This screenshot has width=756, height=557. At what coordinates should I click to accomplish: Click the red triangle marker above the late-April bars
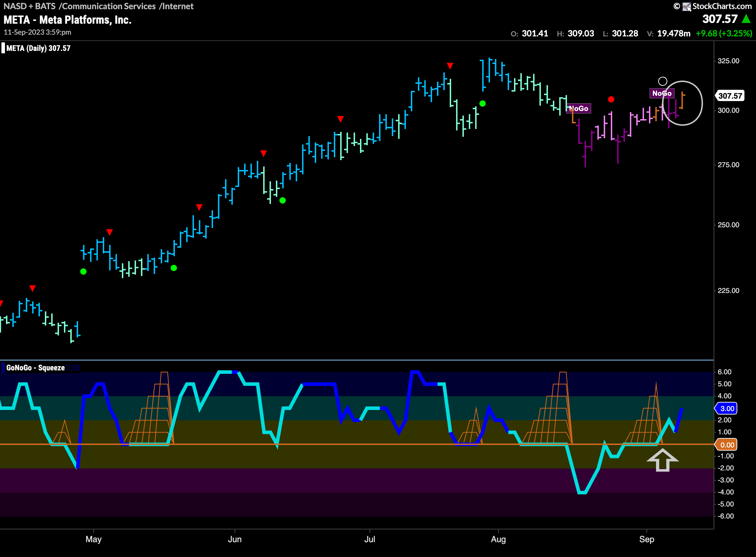pyautogui.click(x=33, y=289)
